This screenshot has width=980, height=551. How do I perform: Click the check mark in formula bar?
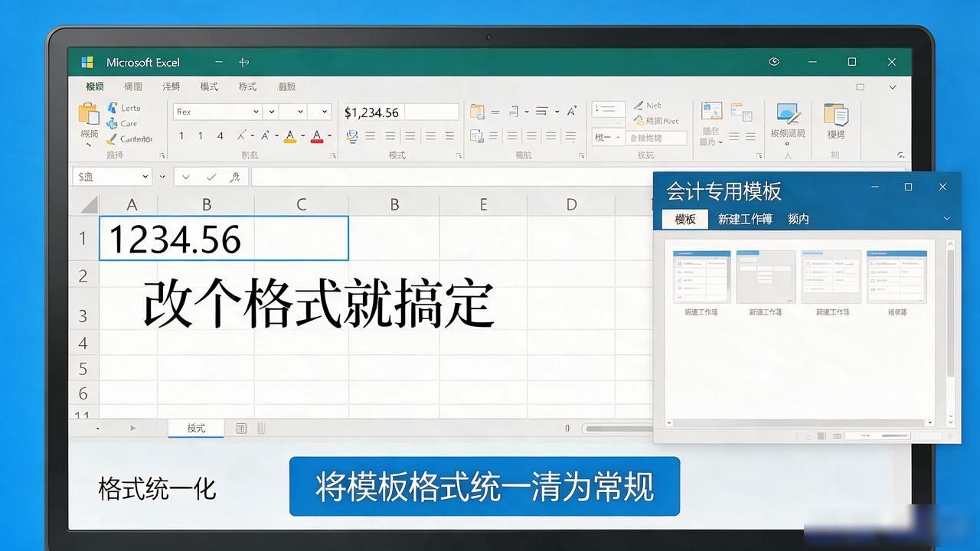pyautogui.click(x=211, y=177)
